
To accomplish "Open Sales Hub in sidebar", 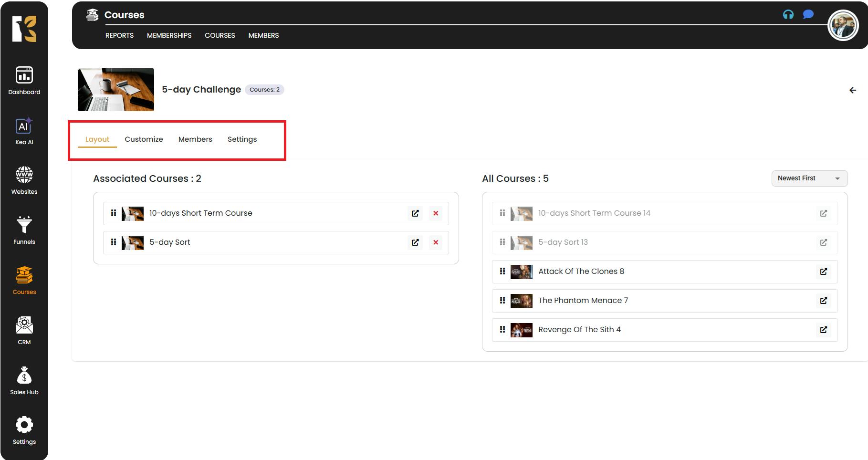I will (24, 380).
